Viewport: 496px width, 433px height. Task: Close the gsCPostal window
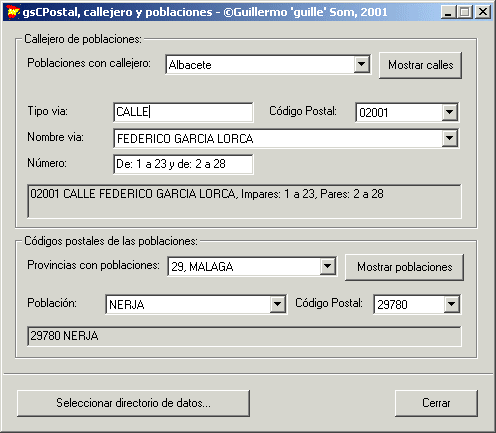point(483,12)
